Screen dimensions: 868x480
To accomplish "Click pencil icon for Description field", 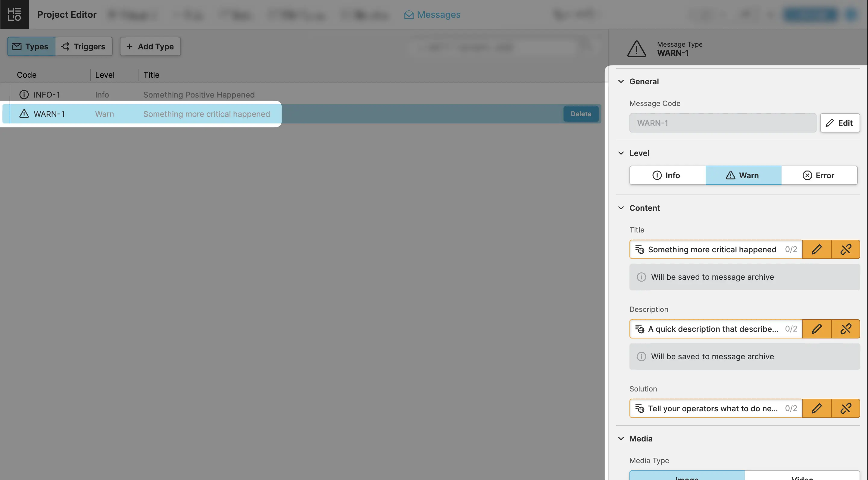I will tap(816, 329).
